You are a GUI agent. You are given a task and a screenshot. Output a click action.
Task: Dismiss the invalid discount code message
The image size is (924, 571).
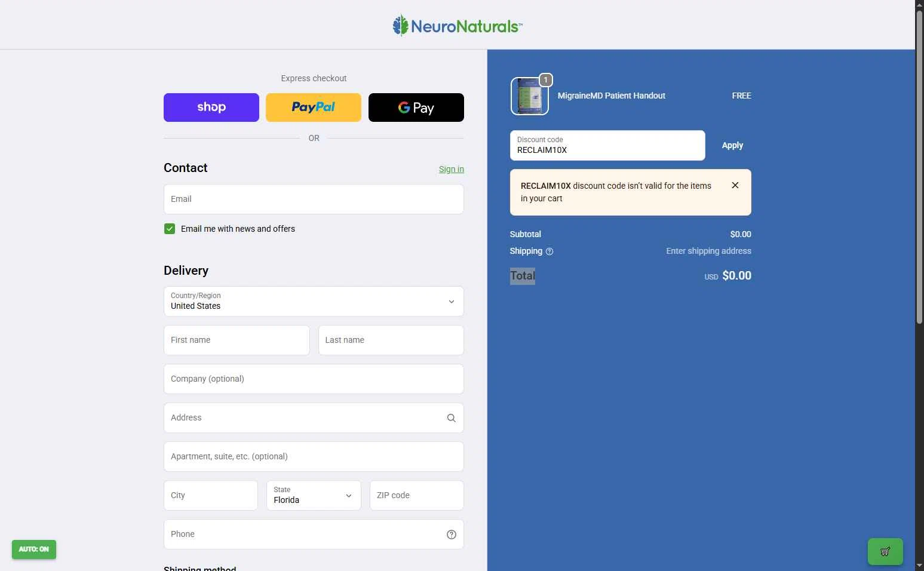pos(735,185)
